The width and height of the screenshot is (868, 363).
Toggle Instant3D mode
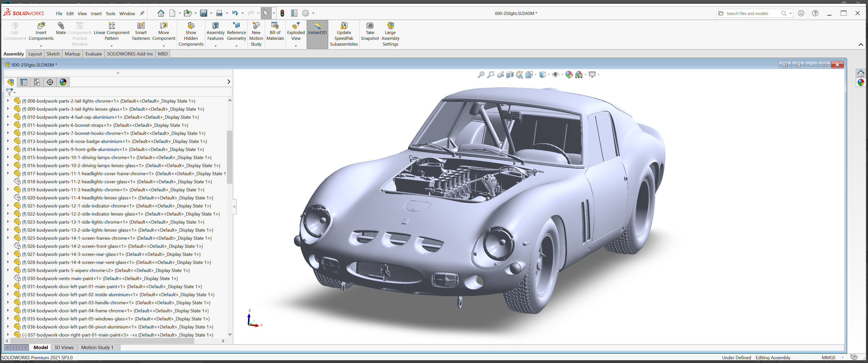pos(317,34)
